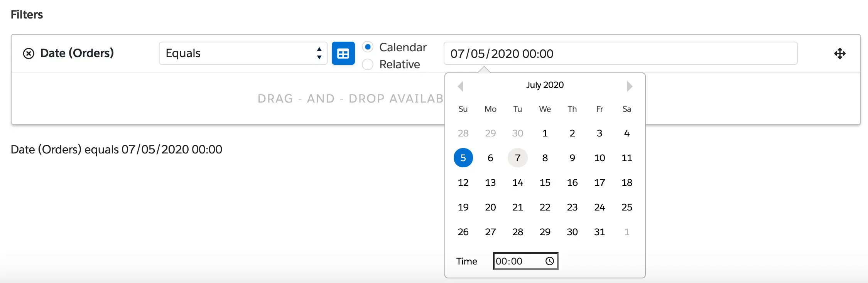Open the Equals operator dropdown

point(243,53)
